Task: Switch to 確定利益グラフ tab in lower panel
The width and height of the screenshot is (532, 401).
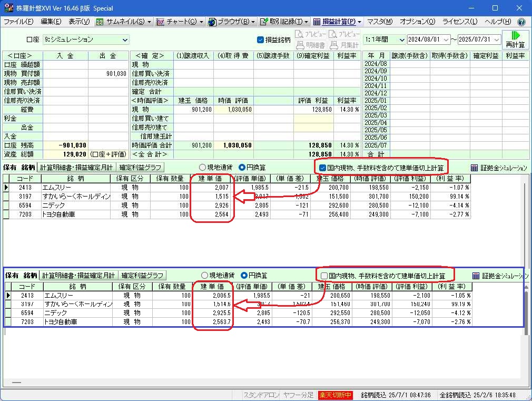Action: [x=143, y=276]
